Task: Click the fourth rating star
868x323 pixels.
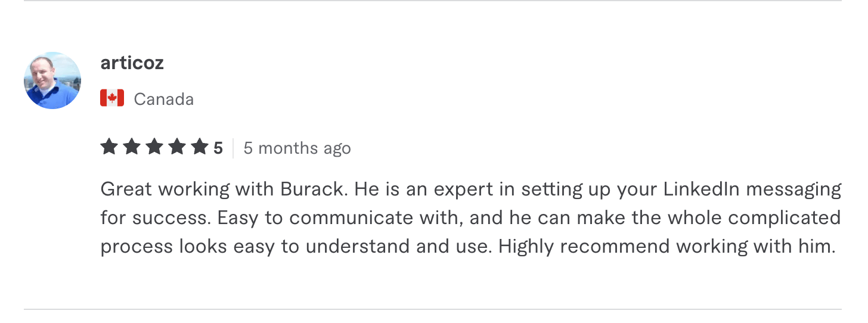Action: [177, 147]
